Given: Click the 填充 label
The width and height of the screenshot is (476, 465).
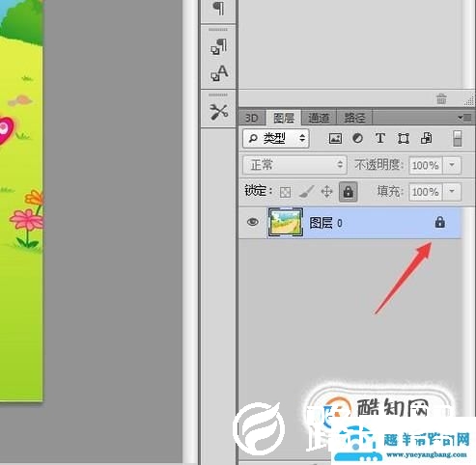Looking at the screenshot, I should 390,192.
